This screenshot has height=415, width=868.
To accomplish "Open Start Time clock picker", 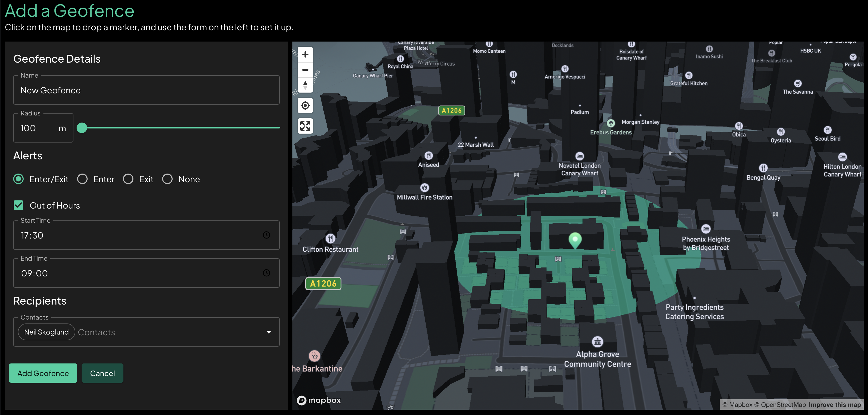I will click(266, 235).
